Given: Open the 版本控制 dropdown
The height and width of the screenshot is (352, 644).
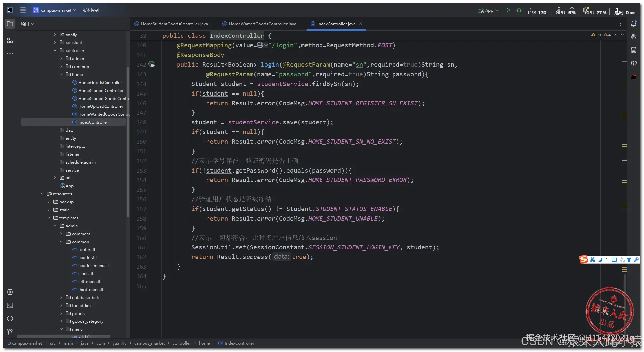Looking at the screenshot, I should tap(93, 10).
